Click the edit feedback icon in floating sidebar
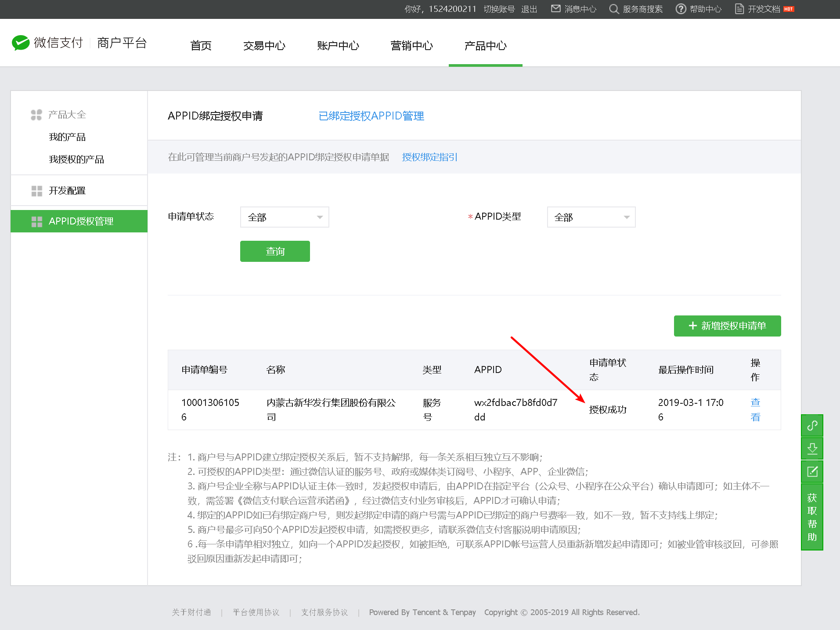Viewport: 840px width, 630px height. point(812,472)
